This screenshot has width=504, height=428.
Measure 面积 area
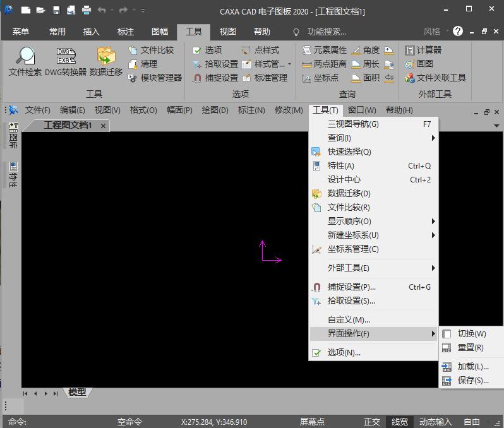pos(366,78)
